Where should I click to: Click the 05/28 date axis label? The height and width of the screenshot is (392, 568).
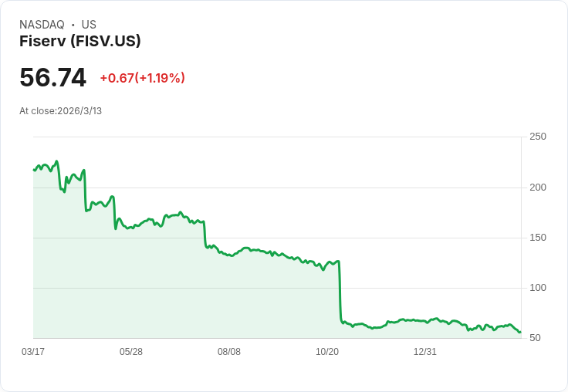[131, 351]
